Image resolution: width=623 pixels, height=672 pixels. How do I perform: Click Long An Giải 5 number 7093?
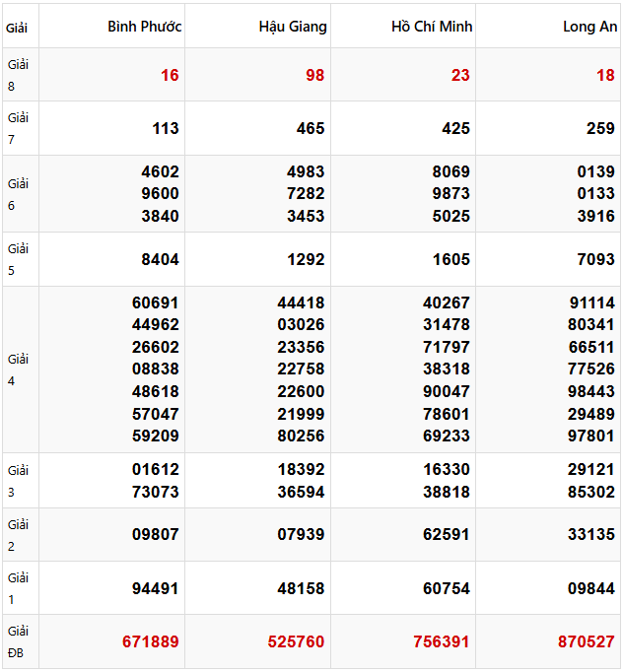tap(596, 259)
